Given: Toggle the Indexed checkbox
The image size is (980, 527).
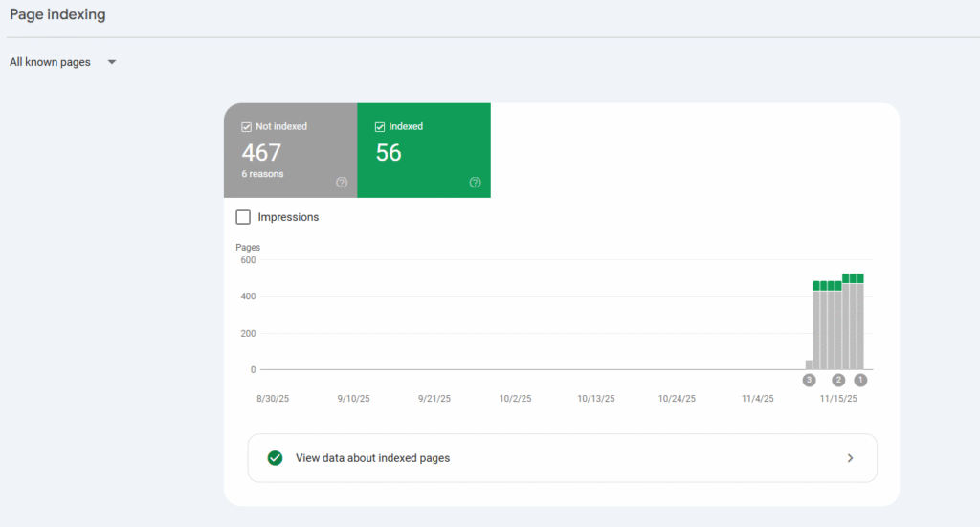Looking at the screenshot, I should point(380,126).
